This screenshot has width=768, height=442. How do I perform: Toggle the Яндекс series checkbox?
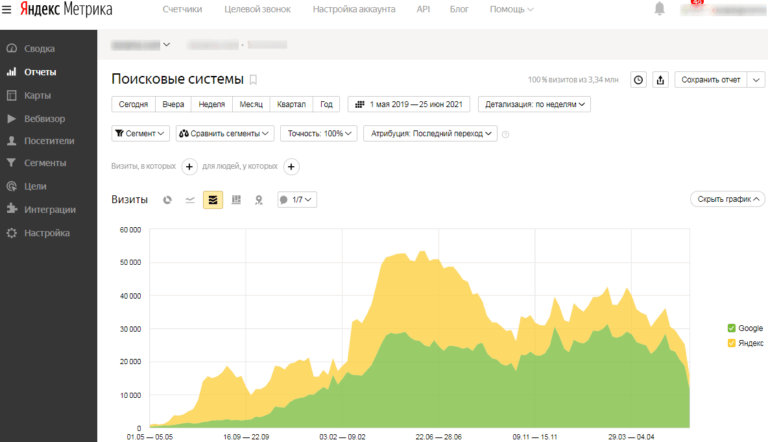732,343
